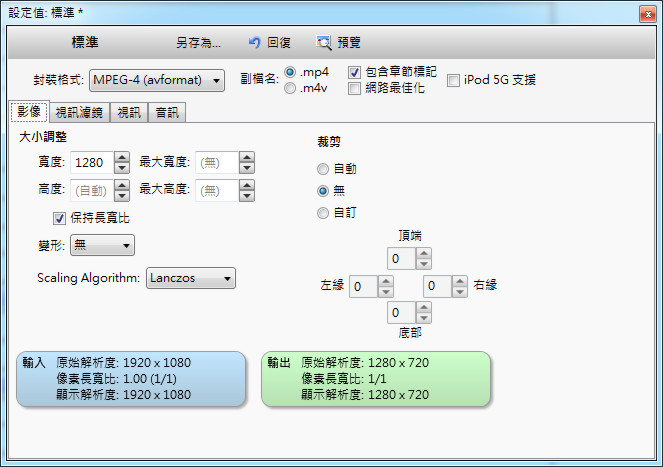Screen dimensions: 663x467
Task: Click the 底部 crop value field
Action: tap(402, 313)
